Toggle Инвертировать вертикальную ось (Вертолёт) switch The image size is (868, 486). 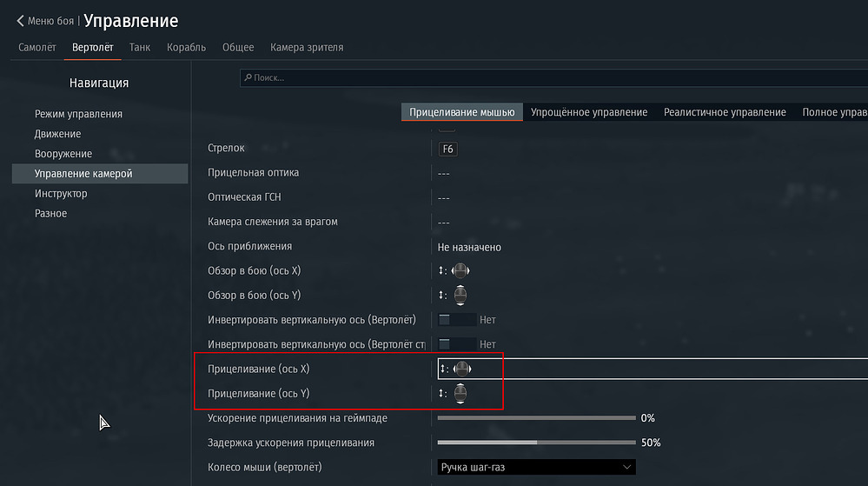coord(457,320)
